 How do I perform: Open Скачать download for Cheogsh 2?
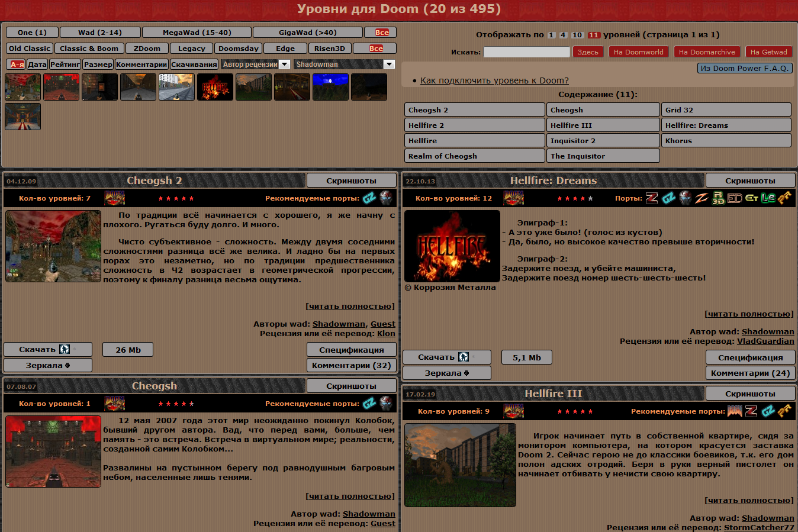(48, 349)
